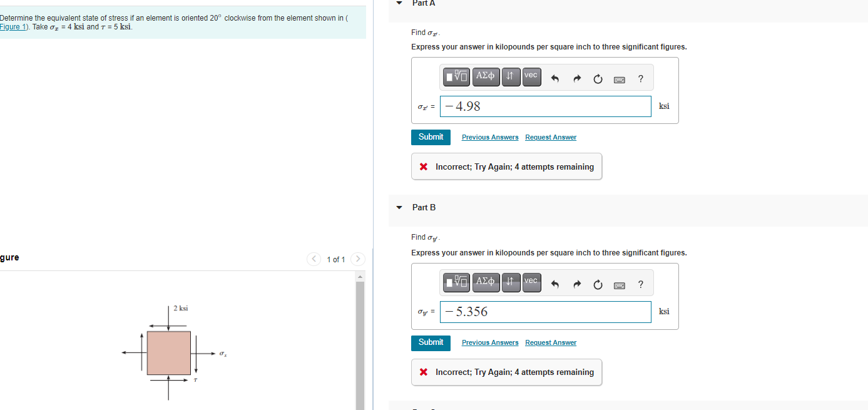Open templates icon in Part A toolbar
Viewport: 868px width, 410px height.
[457, 77]
